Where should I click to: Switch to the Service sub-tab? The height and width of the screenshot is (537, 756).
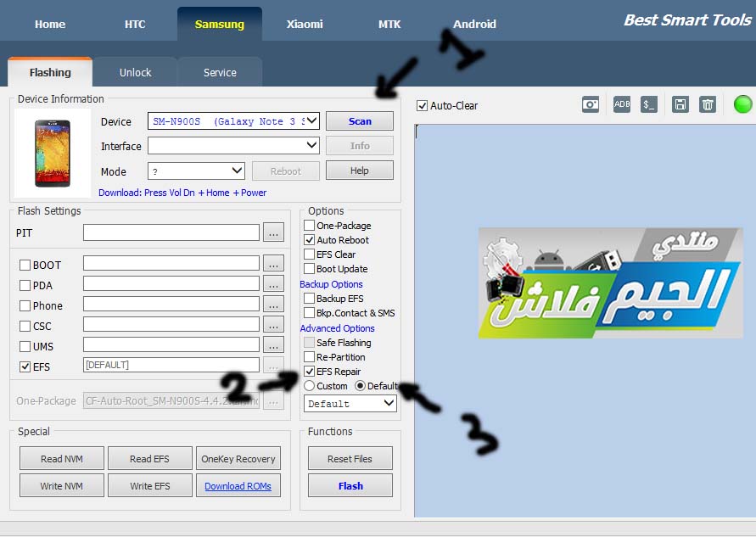click(x=220, y=72)
